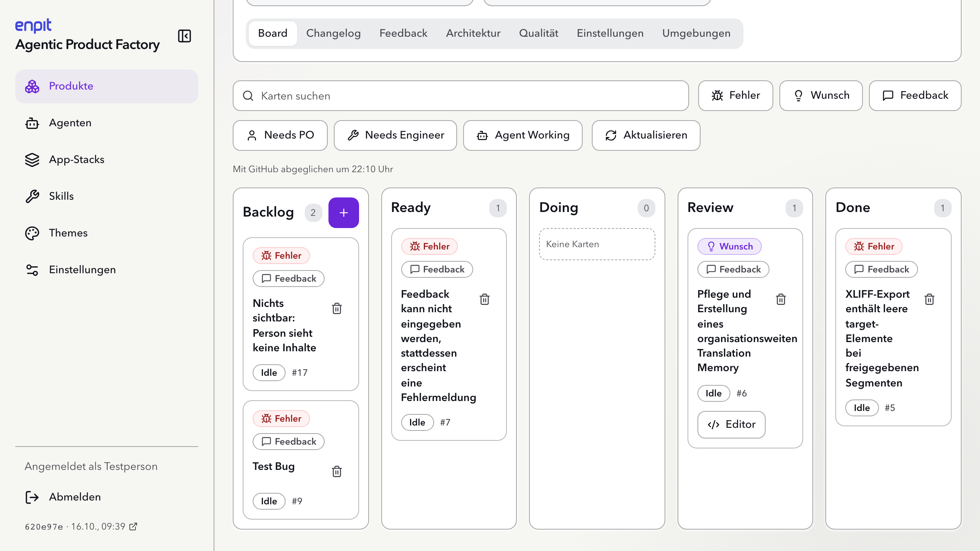The image size is (980, 551).
Task: Switch to the Changelog tab
Action: click(333, 33)
